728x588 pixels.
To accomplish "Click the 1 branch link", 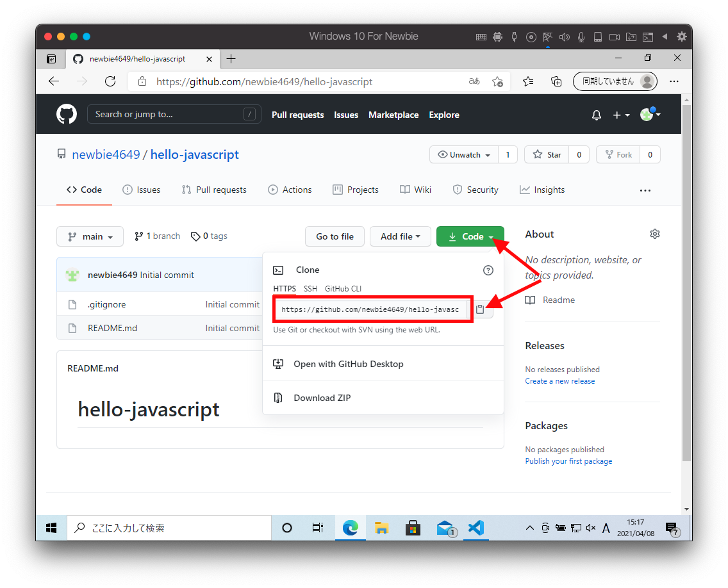I will pyautogui.click(x=158, y=236).
